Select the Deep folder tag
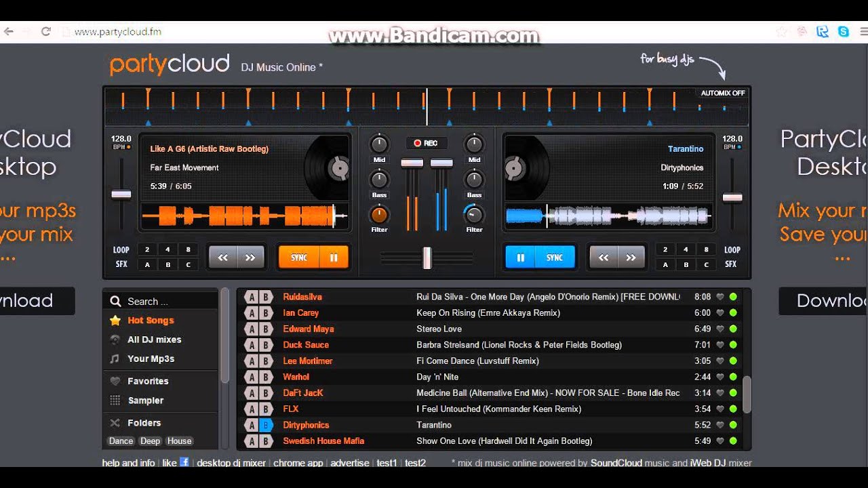The image size is (868, 488). tap(151, 441)
